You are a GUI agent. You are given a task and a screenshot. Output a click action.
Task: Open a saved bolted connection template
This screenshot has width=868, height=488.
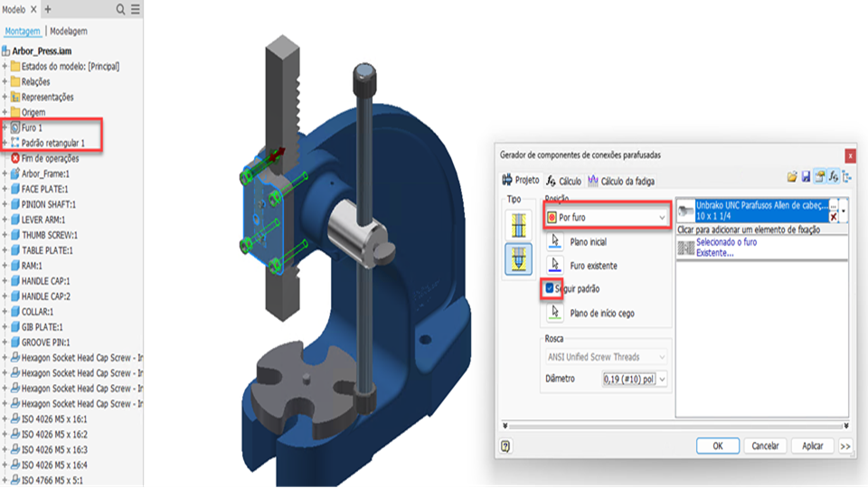pos(792,177)
